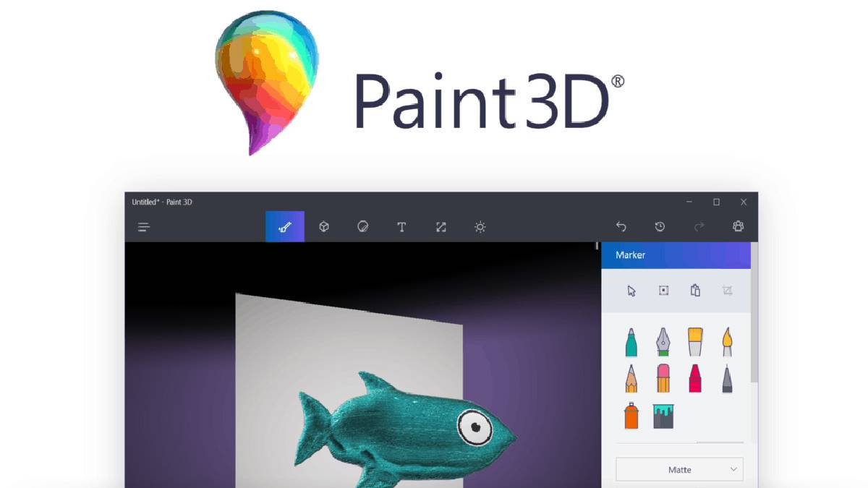Select the orange Spray can tool
Viewport: 868px width, 488px height.
click(631, 416)
